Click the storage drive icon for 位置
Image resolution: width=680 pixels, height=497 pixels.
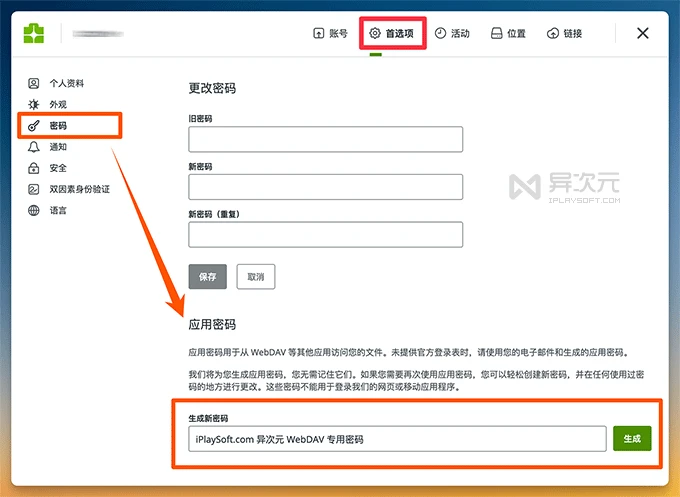497,33
